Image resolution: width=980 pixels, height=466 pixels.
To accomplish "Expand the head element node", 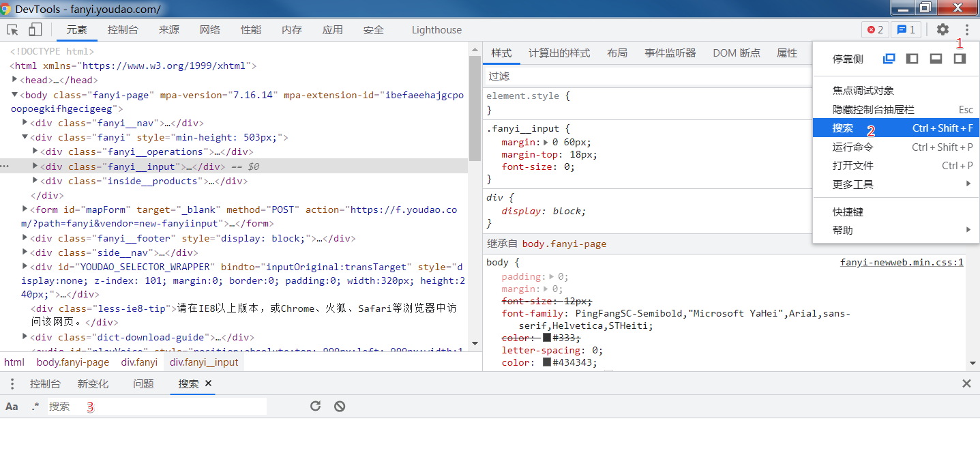I will (x=15, y=80).
